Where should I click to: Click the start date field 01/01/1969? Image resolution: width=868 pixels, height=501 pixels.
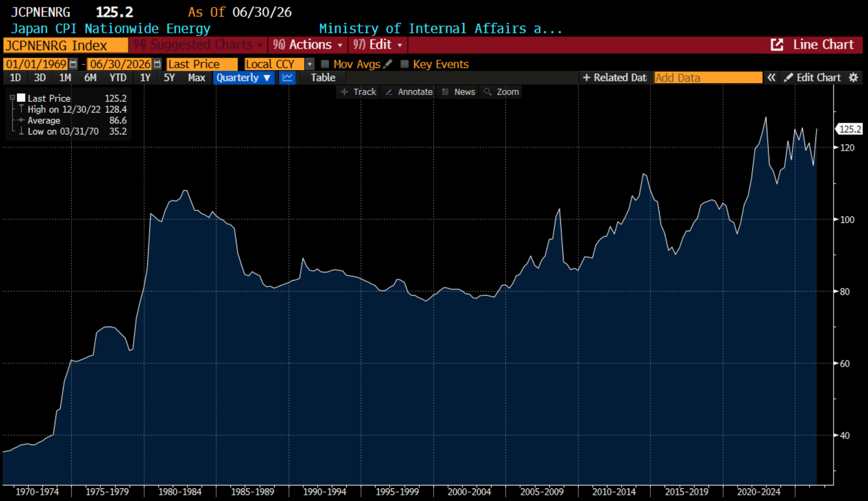(x=36, y=64)
